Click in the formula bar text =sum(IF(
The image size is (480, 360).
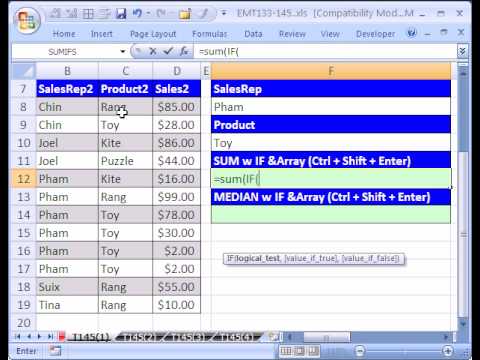coord(219,52)
